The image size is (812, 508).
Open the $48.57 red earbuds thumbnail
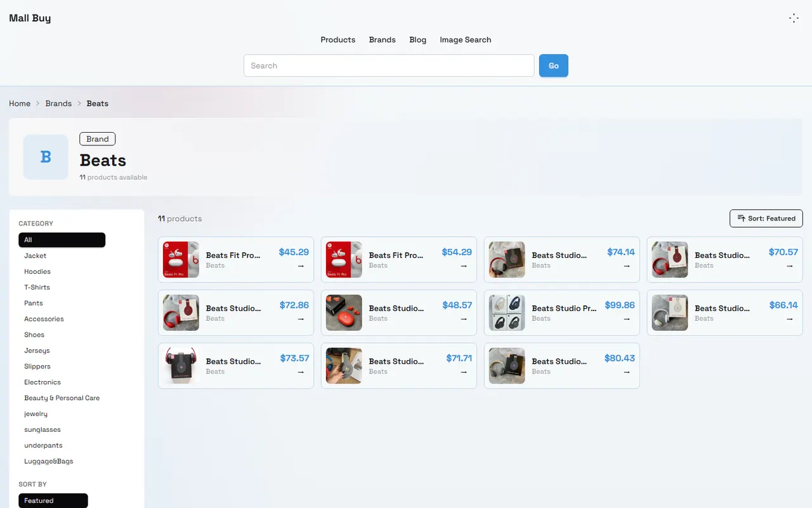[x=344, y=312]
